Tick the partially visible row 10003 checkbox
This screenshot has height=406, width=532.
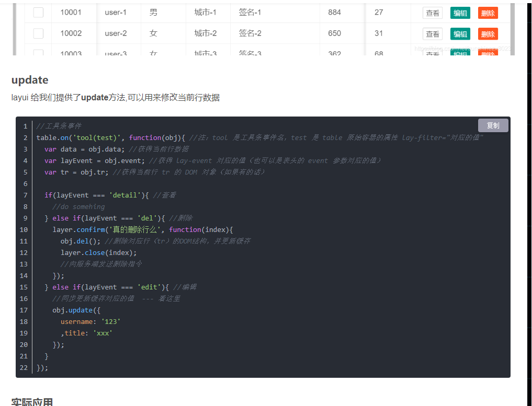pyautogui.click(x=38, y=53)
